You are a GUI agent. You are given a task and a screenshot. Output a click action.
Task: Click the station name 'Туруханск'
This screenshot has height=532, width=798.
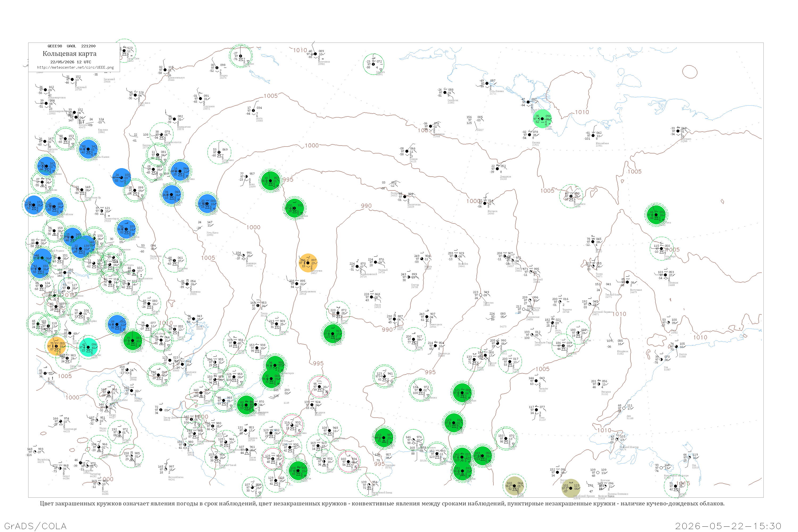click(x=209, y=106)
